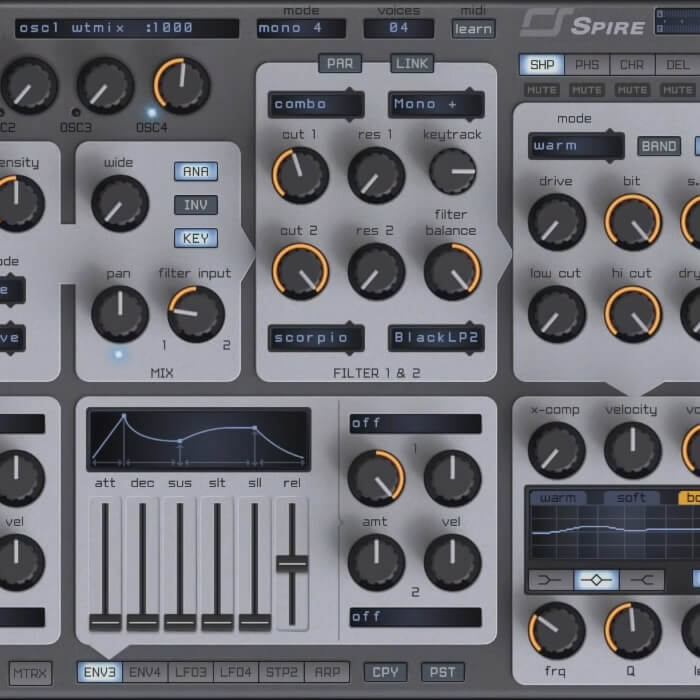Click the Spire logo
This screenshot has width=700, height=700.
583,23
